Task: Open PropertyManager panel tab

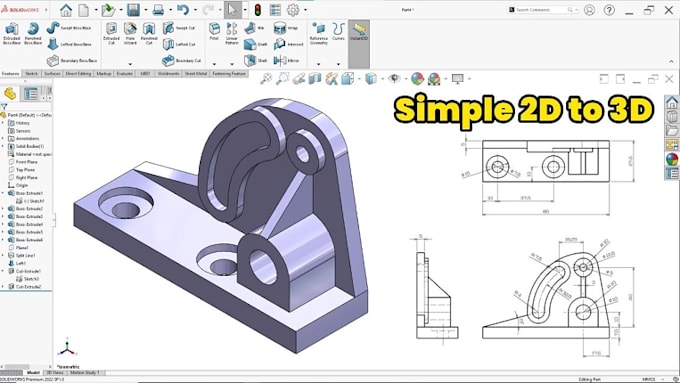Action: [x=31, y=93]
